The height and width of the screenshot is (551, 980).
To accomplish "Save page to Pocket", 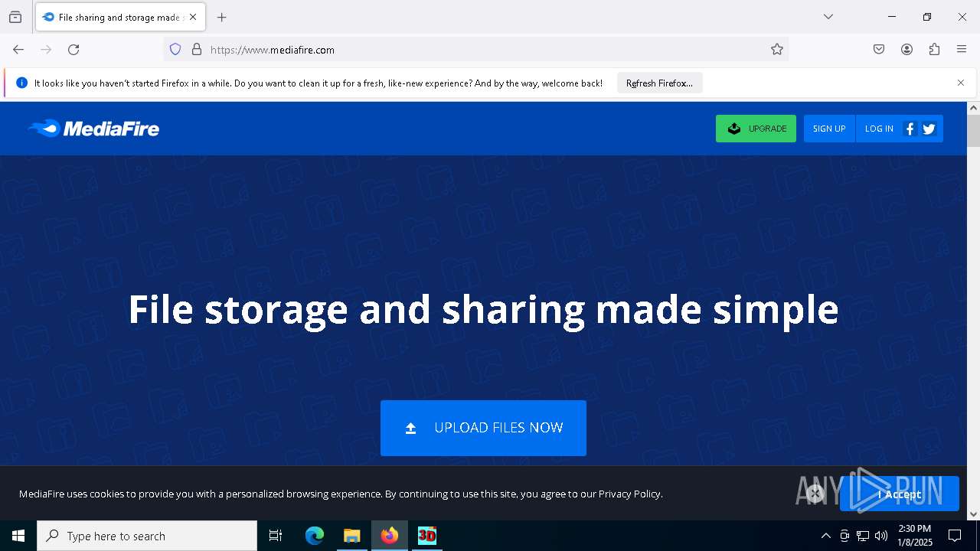I will tap(879, 50).
